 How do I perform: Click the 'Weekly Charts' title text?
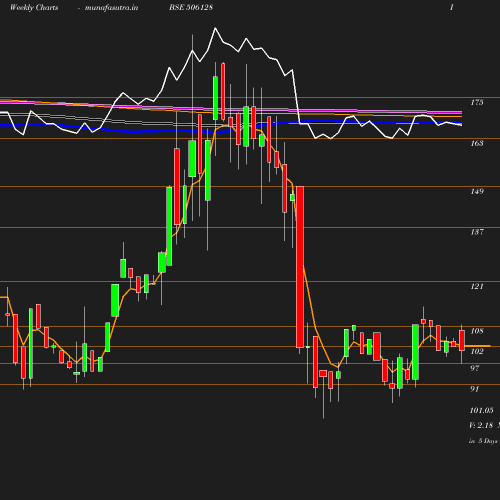[34, 7]
